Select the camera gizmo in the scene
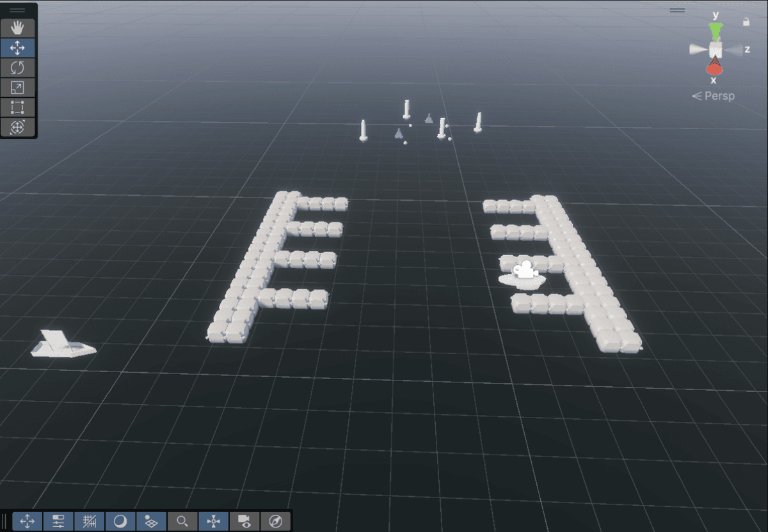The width and height of the screenshot is (768, 532). tap(524, 271)
